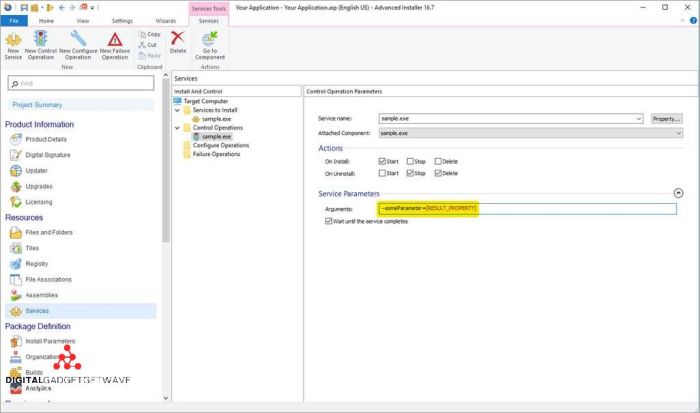The image size is (700, 413).
Task: Toggle On Install Delete checkbox
Action: pyautogui.click(x=438, y=161)
